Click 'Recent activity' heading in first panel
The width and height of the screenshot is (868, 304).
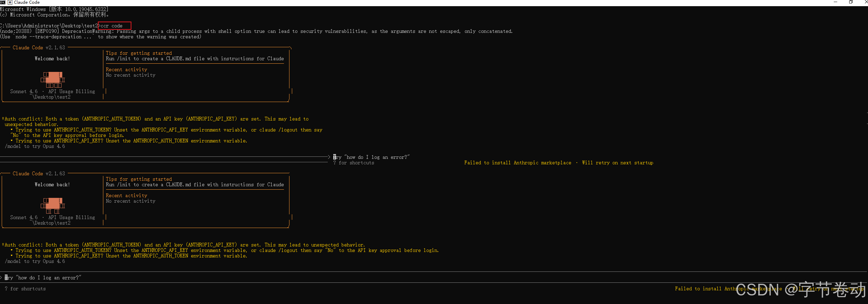pyautogui.click(x=127, y=69)
